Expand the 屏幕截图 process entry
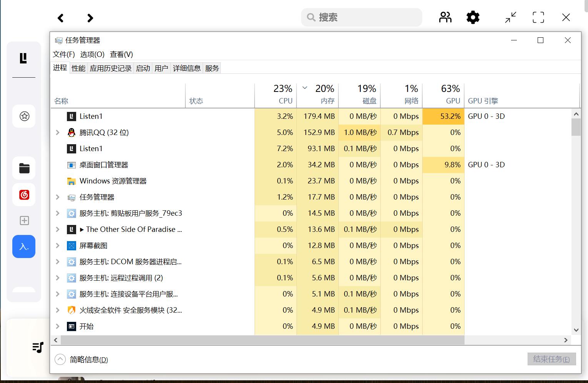The width and height of the screenshot is (588, 383). point(58,245)
